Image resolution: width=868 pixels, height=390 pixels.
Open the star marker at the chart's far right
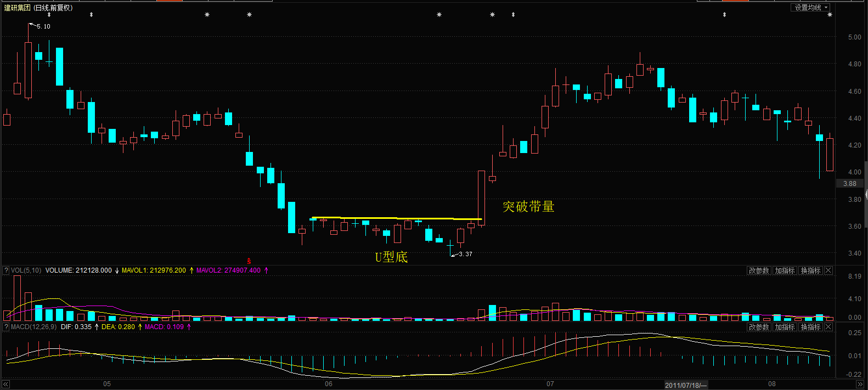point(830,15)
